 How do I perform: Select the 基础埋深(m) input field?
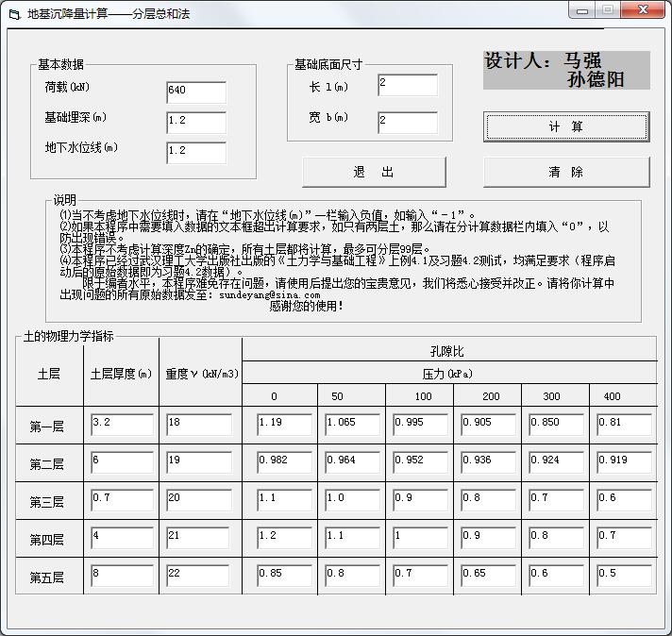point(196,123)
